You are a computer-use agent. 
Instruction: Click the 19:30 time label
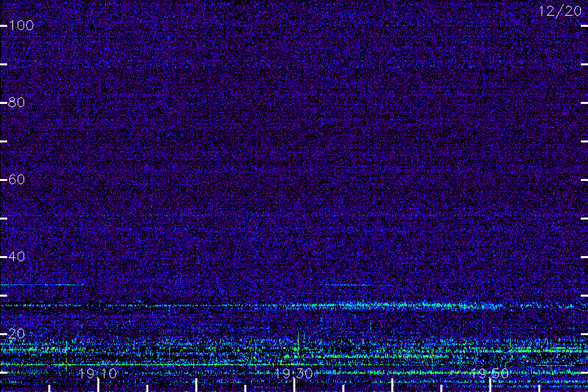click(293, 374)
